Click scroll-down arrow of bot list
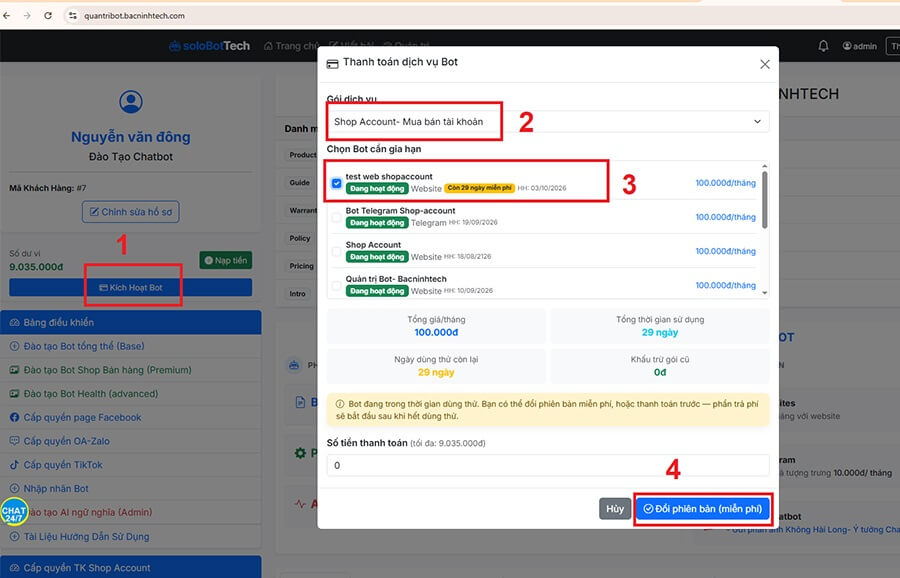The width and height of the screenshot is (900, 578). (764, 293)
